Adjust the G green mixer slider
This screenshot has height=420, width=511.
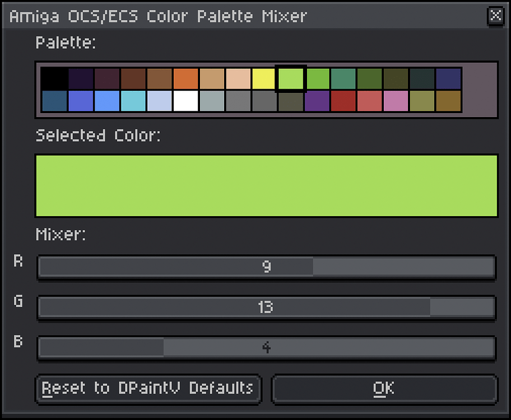pyautogui.click(x=266, y=307)
